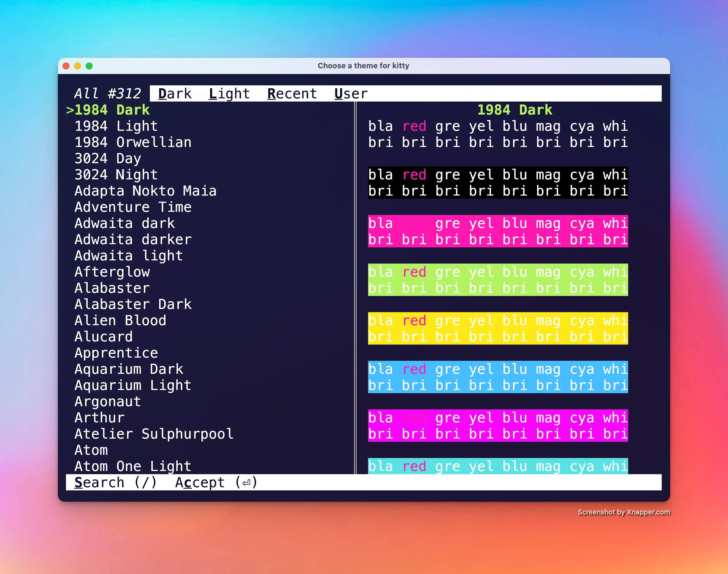Select the Afterglow theme

point(112,272)
